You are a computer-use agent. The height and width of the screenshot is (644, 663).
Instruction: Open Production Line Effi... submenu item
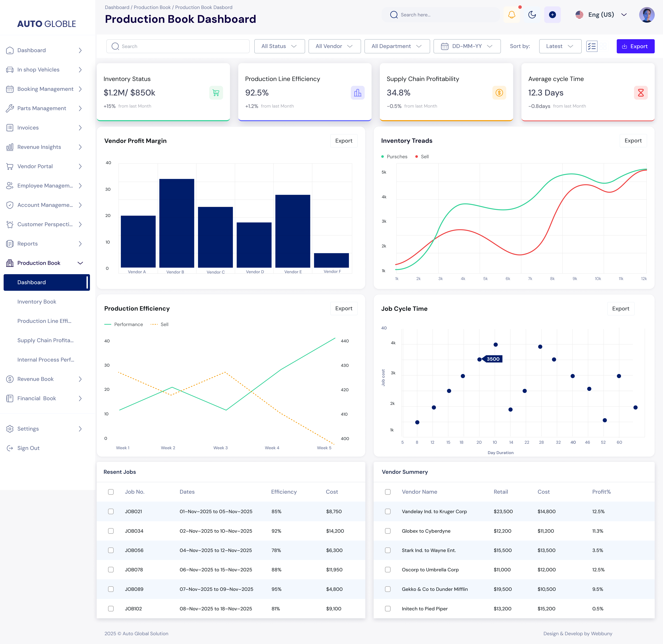(44, 321)
